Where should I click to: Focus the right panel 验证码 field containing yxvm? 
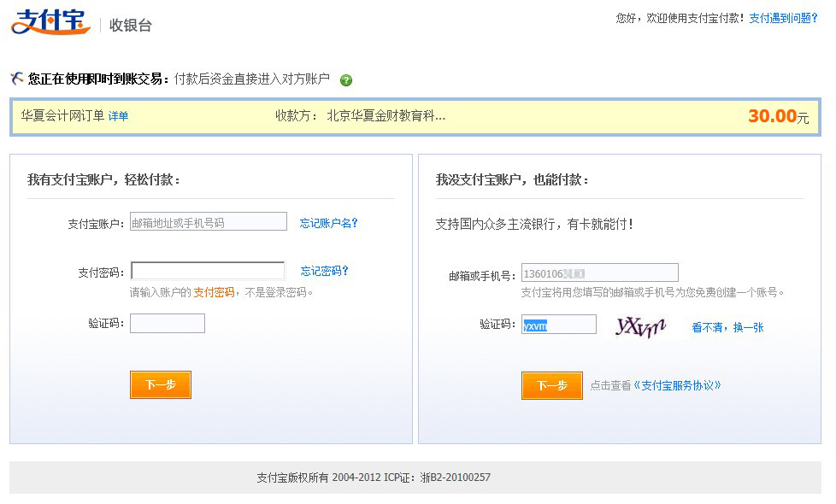[559, 325]
